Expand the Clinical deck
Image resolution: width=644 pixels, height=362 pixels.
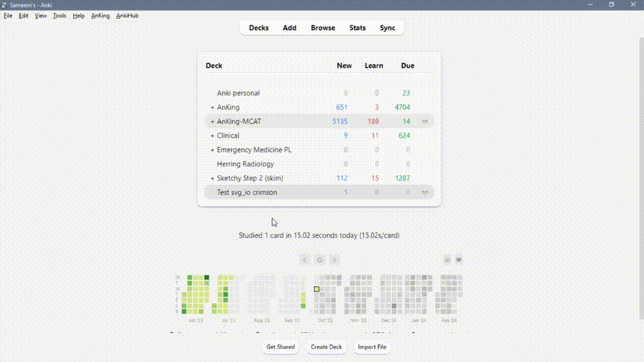[213, 136]
